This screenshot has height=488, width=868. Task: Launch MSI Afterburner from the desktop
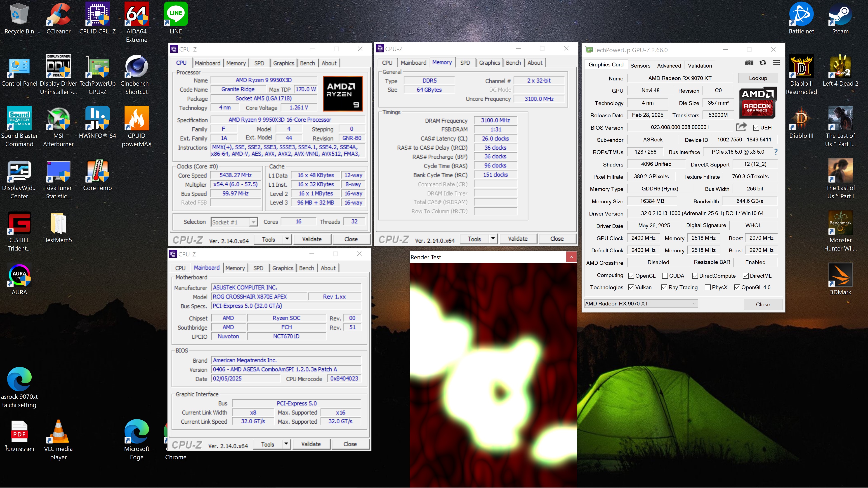click(58, 126)
